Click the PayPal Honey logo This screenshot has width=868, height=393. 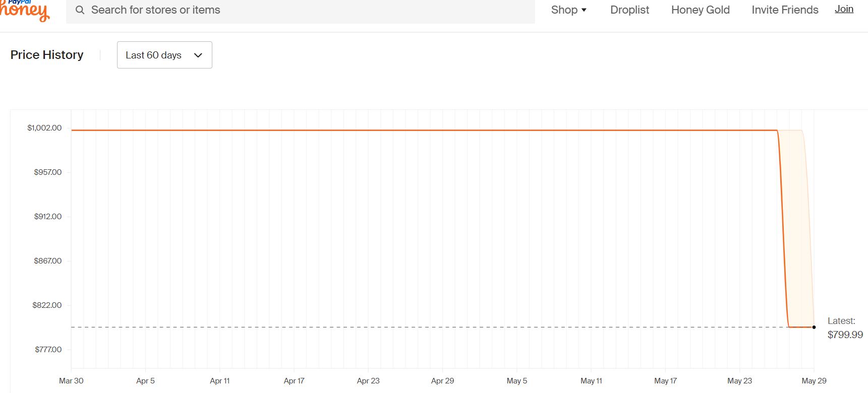(24, 11)
